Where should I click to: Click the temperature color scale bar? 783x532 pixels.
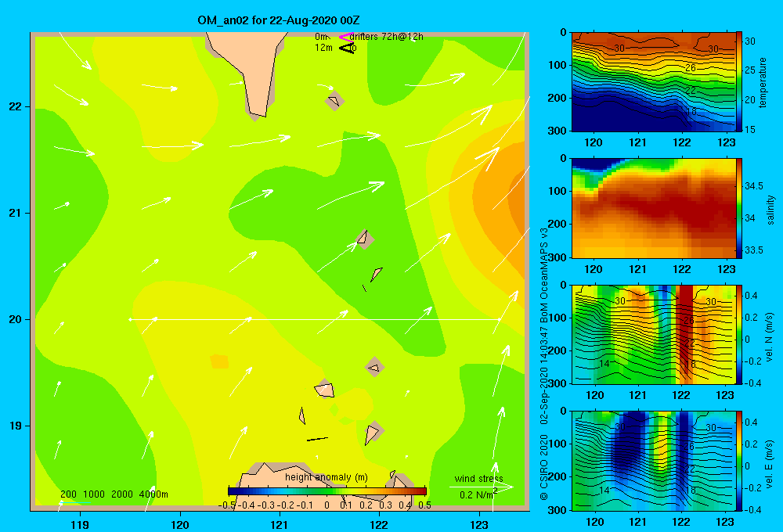(x=739, y=82)
